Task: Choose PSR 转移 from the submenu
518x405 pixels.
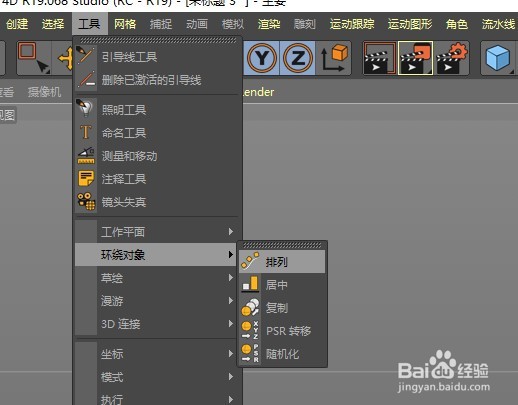Action: tap(282, 331)
